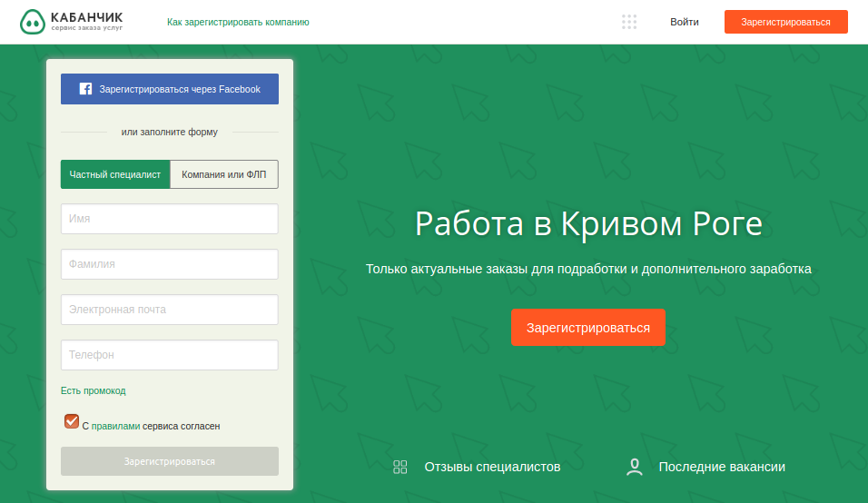Open Отзывы специалистов section
Viewport: 868px width, 503px height.
coord(492,467)
